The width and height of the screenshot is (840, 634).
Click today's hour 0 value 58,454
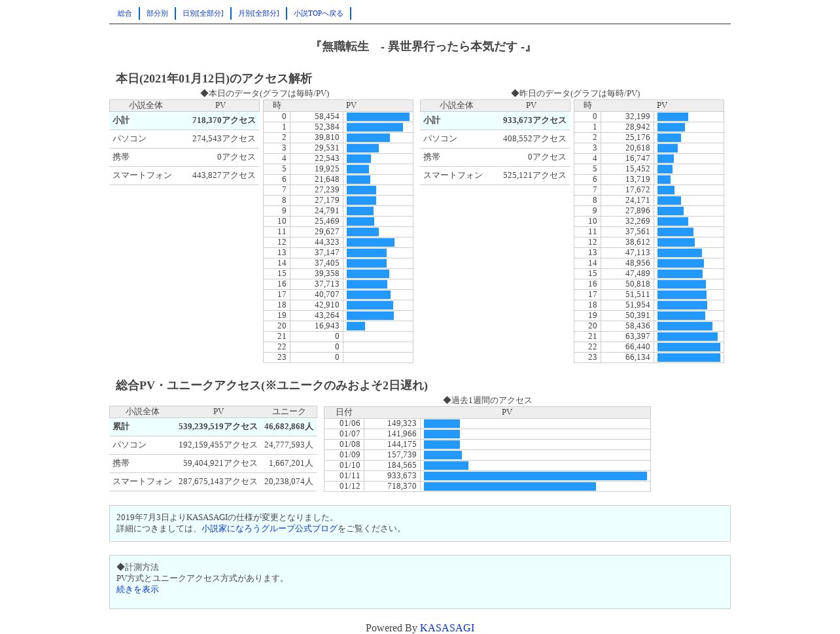point(327,116)
